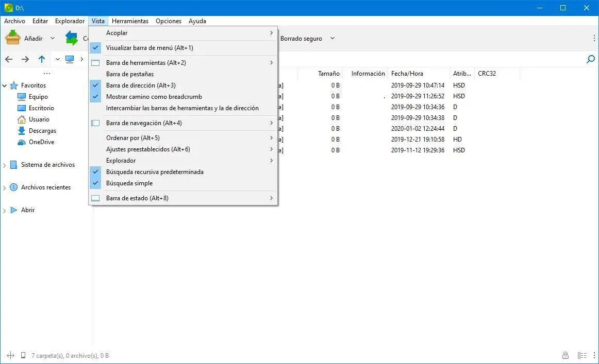Toggle Barra de dirección (Alt+3)
The width and height of the screenshot is (599, 364).
[x=183, y=85]
